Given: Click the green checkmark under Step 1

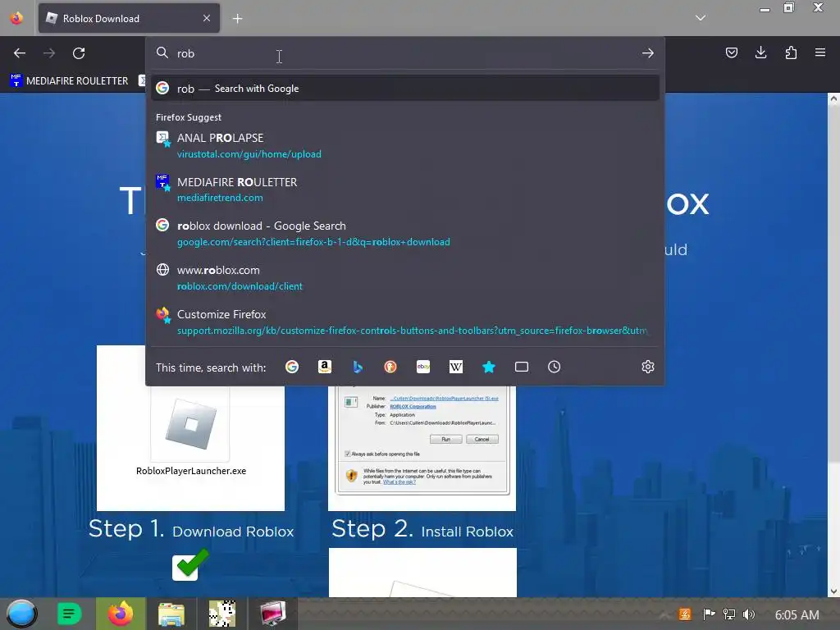Looking at the screenshot, I should click(x=190, y=564).
